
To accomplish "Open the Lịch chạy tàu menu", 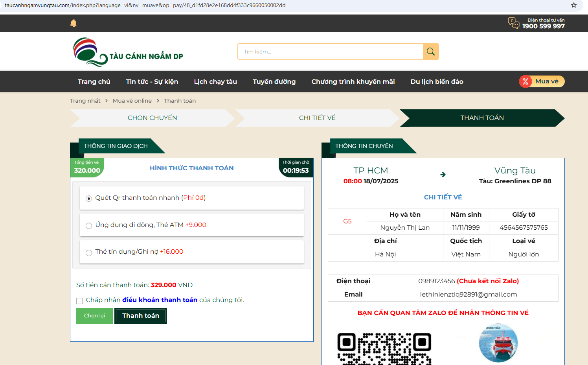I will pos(215,82).
